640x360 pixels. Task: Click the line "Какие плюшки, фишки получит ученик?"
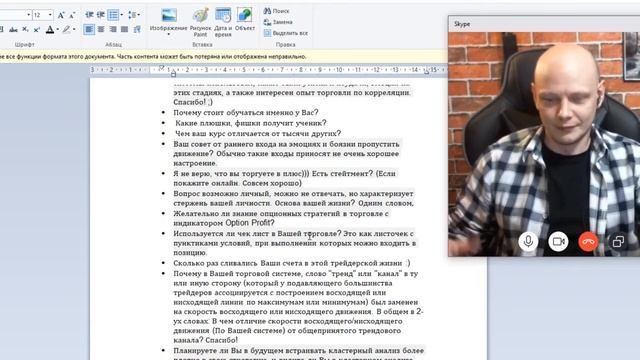251,123
